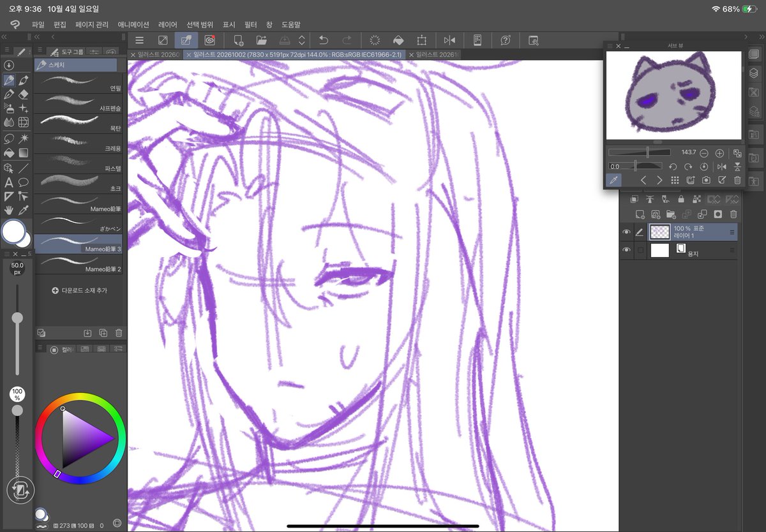Import image via camera in Sub View
The height and width of the screenshot is (532, 766).
point(706,181)
